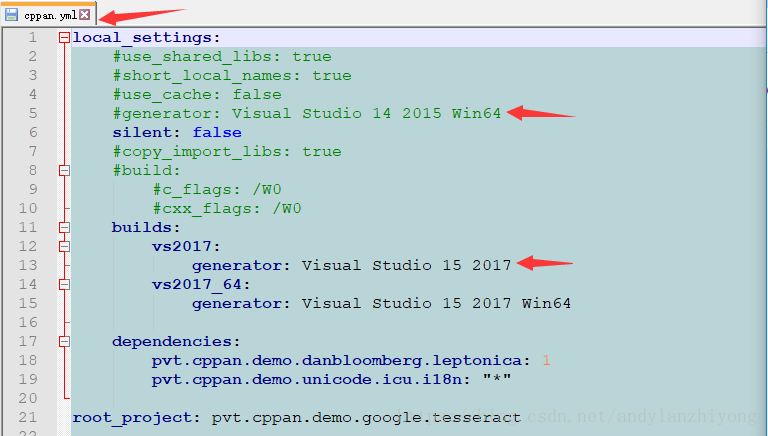Click '#cxx_flags: /W0' line
The image size is (768, 436).
pos(227,209)
